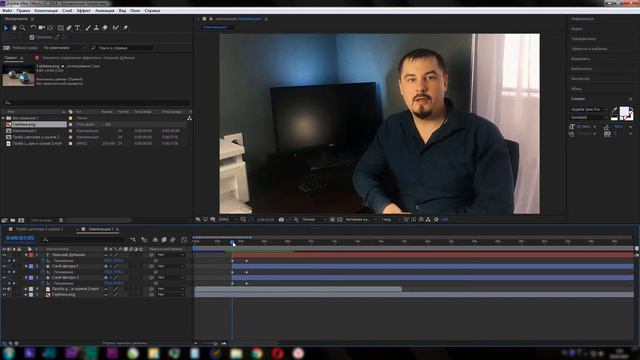Toggle Position stopwatch of Николай Дубинин layer

click(x=43, y=260)
